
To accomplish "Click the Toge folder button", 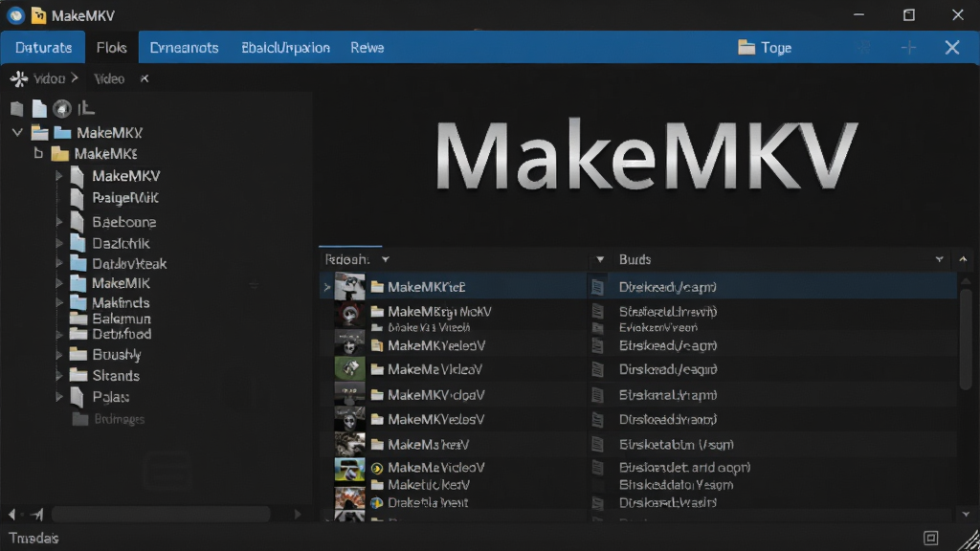I will 765,48.
